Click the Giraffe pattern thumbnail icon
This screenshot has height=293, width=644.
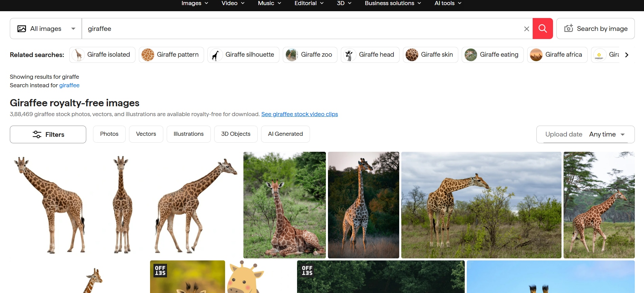click(x=148, y=55)
